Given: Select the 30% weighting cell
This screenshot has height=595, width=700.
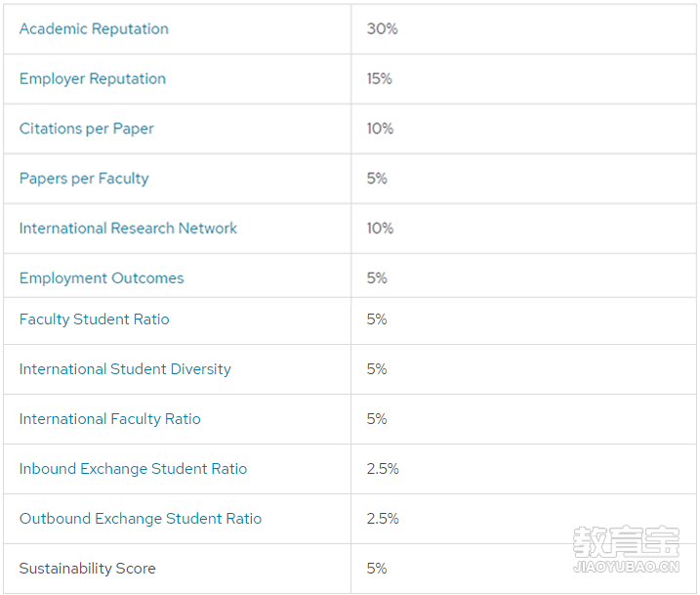Looking at the screenshot, I should (x=382, y=29).
